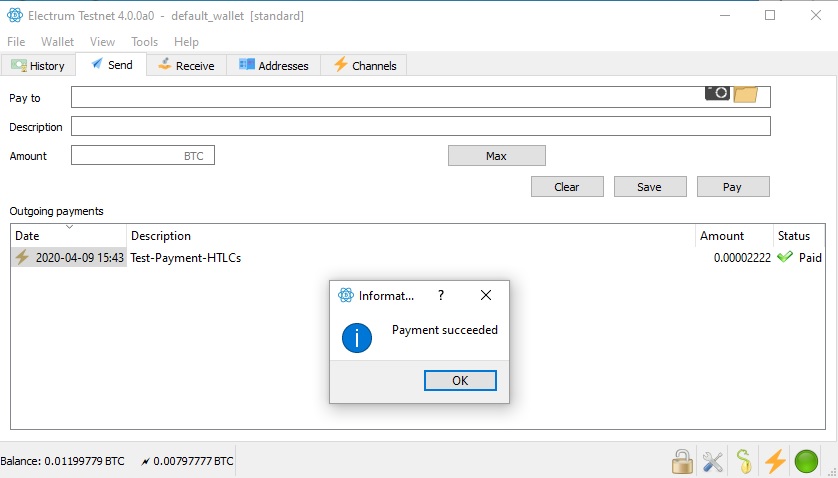838x478 pixels.
Task: Click the Clear button
Action: [x=567, y=187]
